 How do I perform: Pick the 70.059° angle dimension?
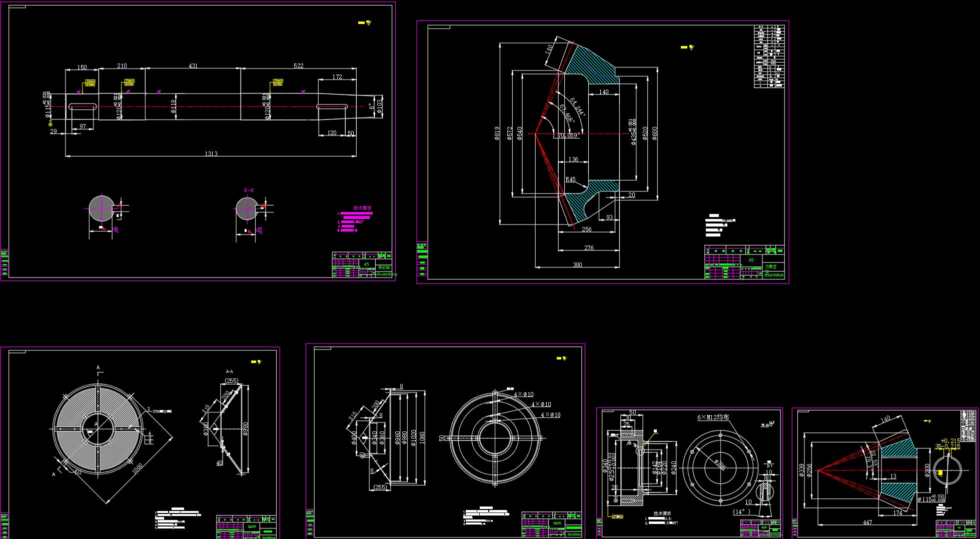coord(569,135)
